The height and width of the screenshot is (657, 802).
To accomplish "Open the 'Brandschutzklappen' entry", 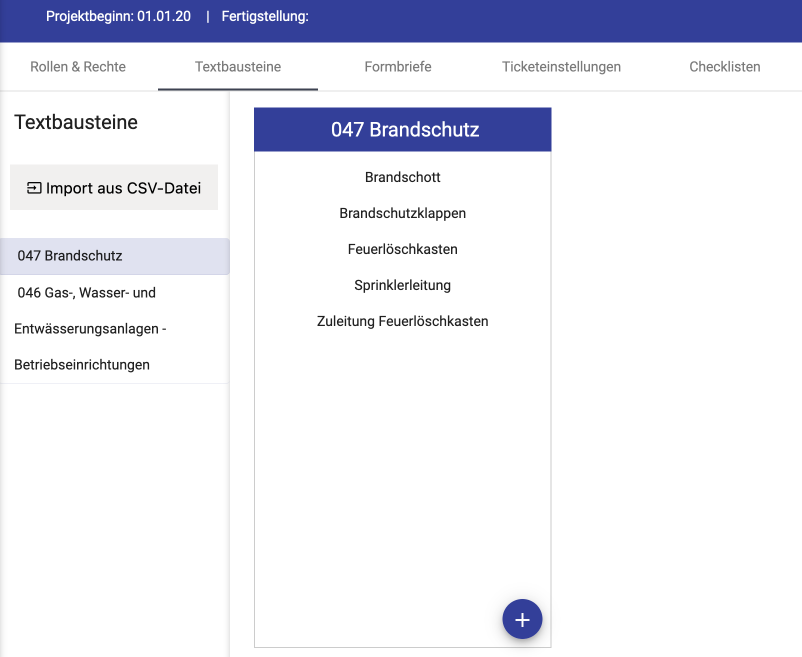I will 403,214.
